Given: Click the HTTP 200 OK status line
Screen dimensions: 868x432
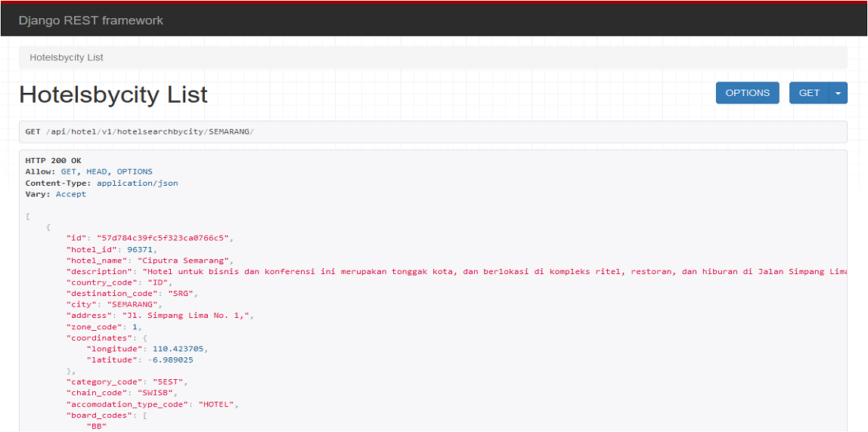Looking at the screenshot, I should click(x=53, y=161).
